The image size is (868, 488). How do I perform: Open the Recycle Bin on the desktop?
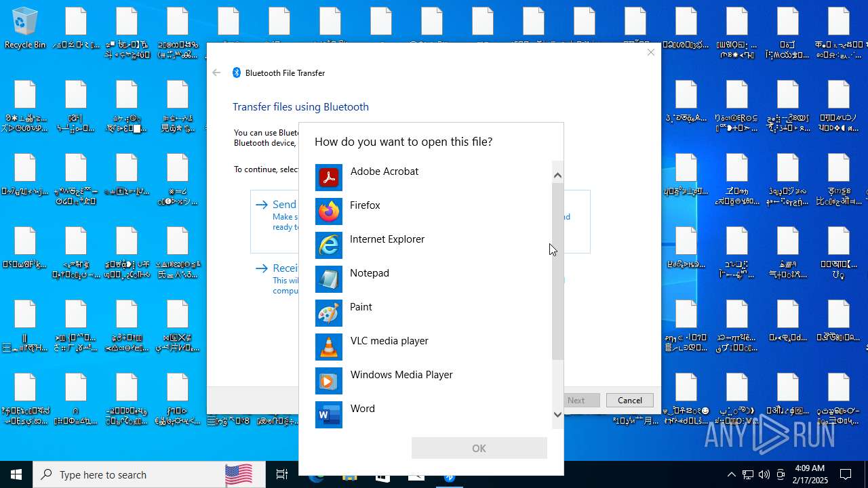pos(25,28)
